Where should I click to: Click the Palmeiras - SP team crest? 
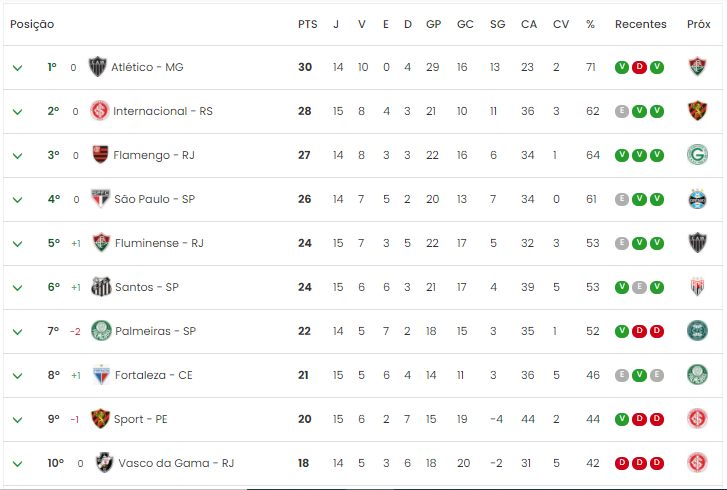[101, 331]
